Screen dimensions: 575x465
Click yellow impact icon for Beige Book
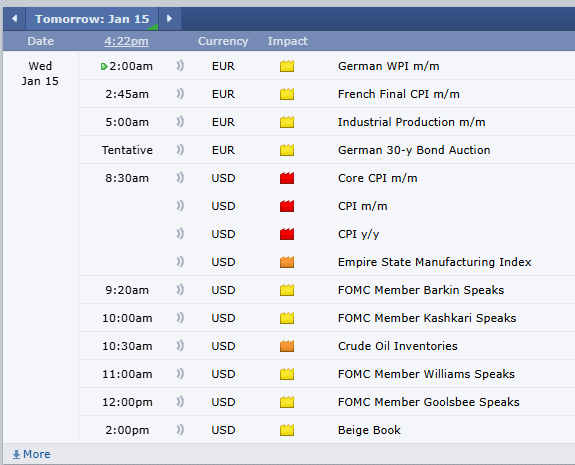click(x=287, y=430)
